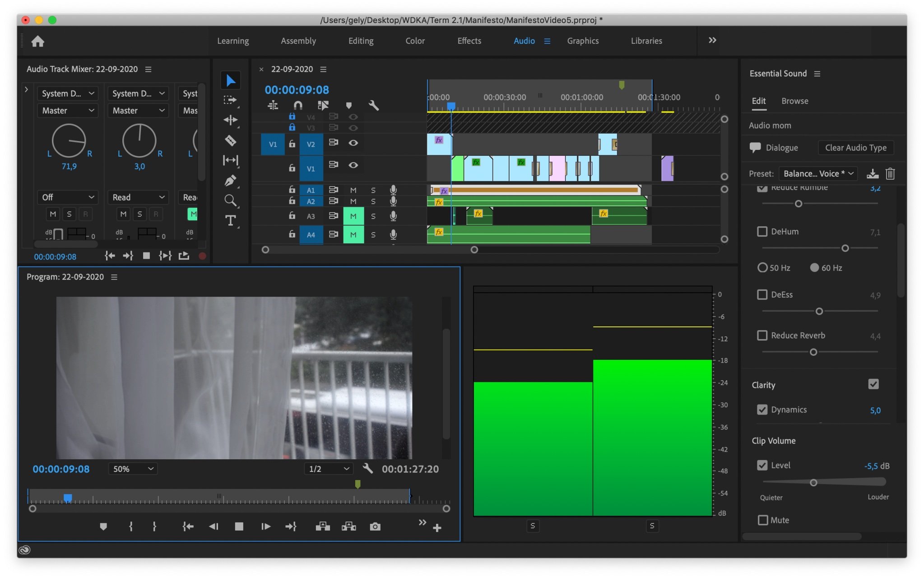Show more workspaces with double chevron

pyautogui.click(x=712, y=41)
